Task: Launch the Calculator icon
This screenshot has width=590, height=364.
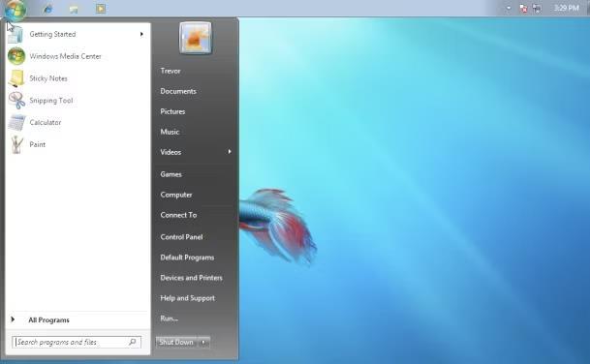Action: [x=16, y=123]
